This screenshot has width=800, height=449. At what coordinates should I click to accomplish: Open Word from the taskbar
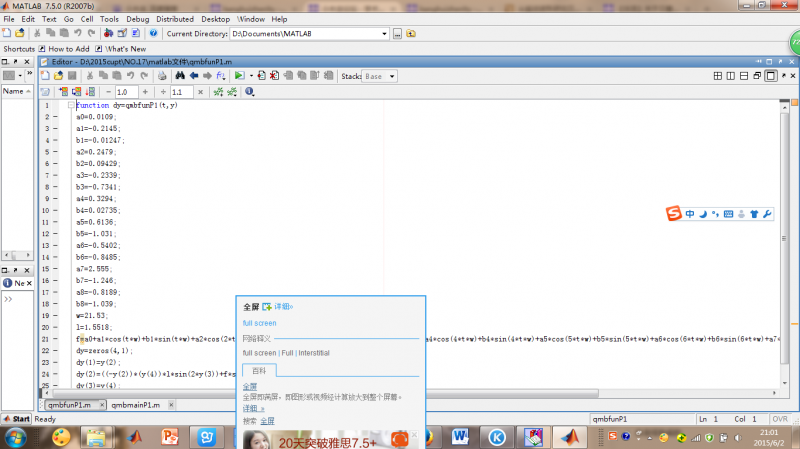click(460, 437)
